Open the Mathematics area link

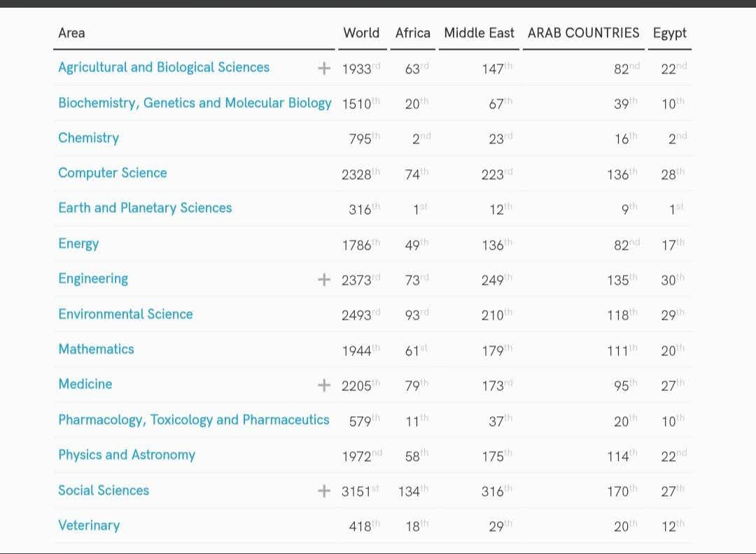coord(97,349)
